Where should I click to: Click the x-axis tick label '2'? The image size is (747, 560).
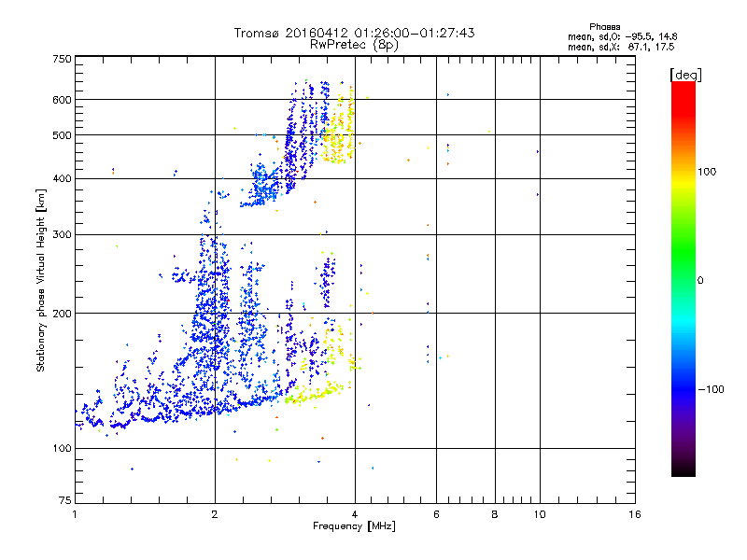pyautogui.click(x=215, y=514)
